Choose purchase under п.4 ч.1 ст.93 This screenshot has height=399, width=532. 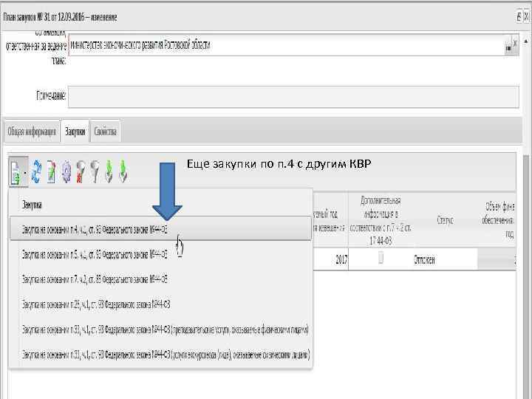[160, 229]
